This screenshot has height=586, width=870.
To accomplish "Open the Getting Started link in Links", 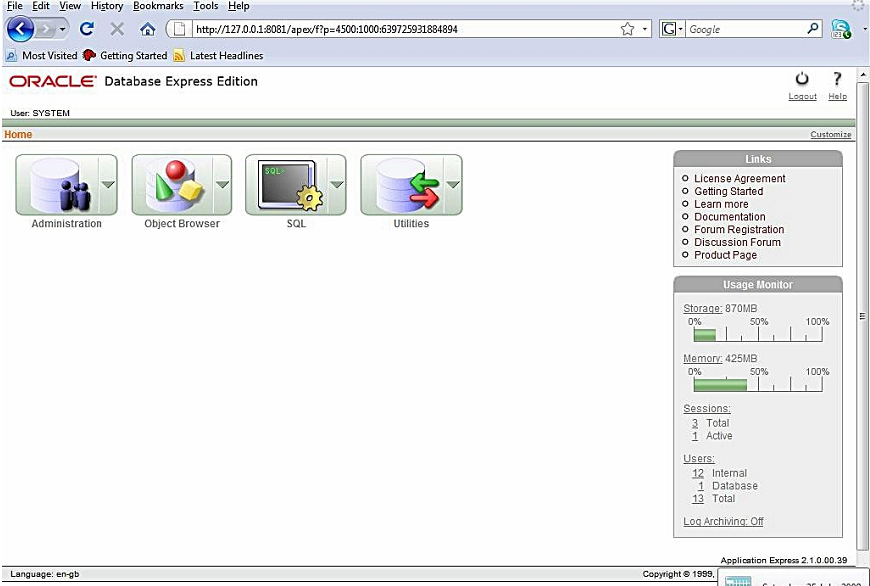I will tap(729, 191).
